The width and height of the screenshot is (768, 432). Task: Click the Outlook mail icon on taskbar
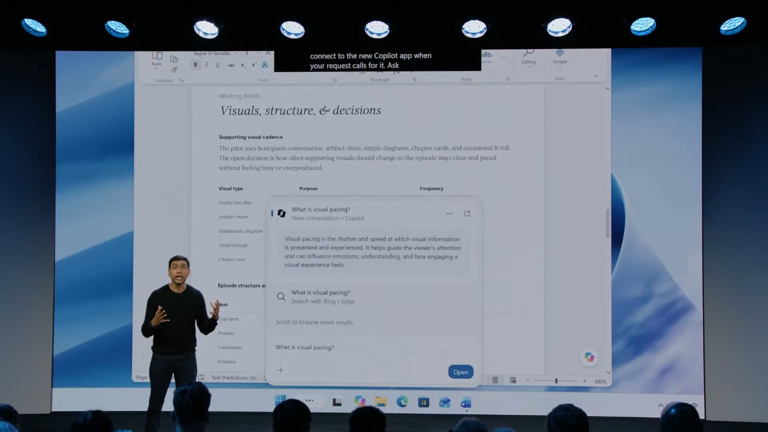pos(445,402)
